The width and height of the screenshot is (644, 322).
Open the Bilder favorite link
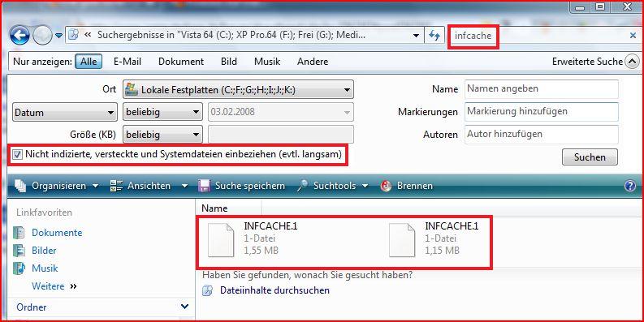tap(44, 250)
